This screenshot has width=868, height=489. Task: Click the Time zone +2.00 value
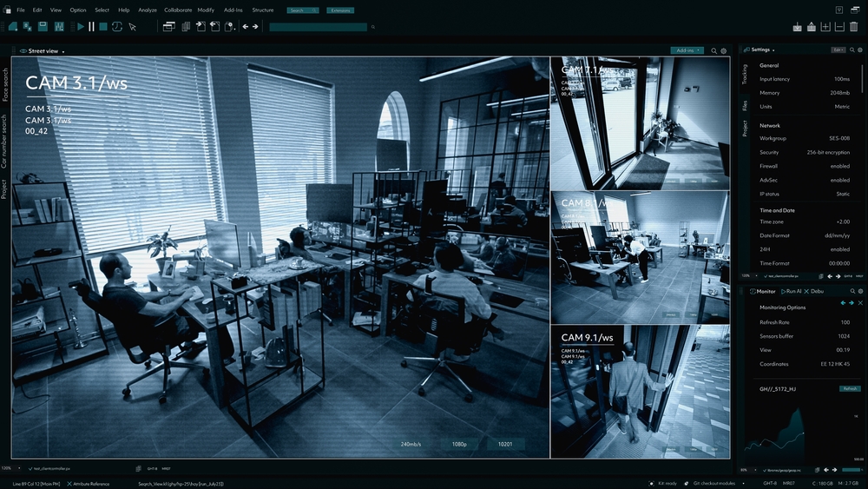pyautogui.click(x=843, y=221)
